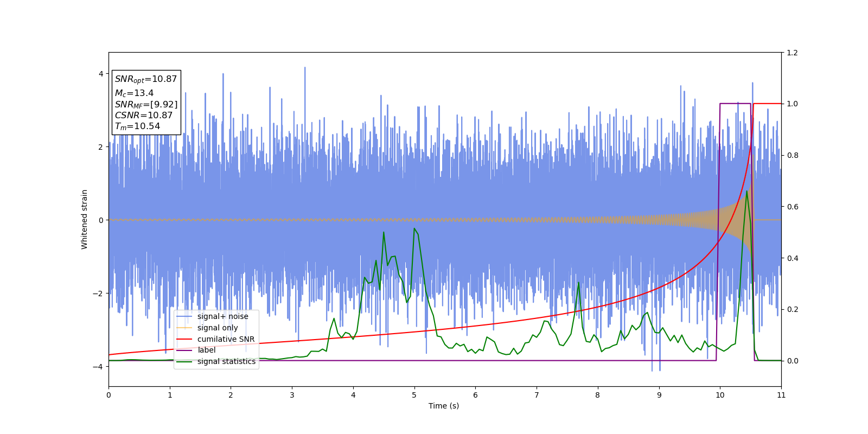Image resolution: width=868 pixels, height=434 pixels.
Task: Click the left y-axis tick label −2
Action: click(x=98, y=293)
